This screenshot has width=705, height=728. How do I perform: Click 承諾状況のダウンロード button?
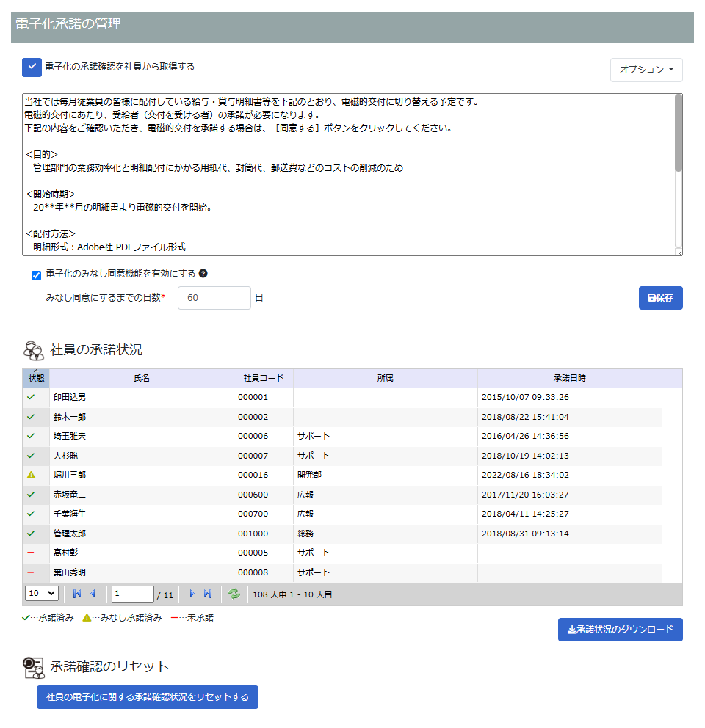click(x=620, y=630)
